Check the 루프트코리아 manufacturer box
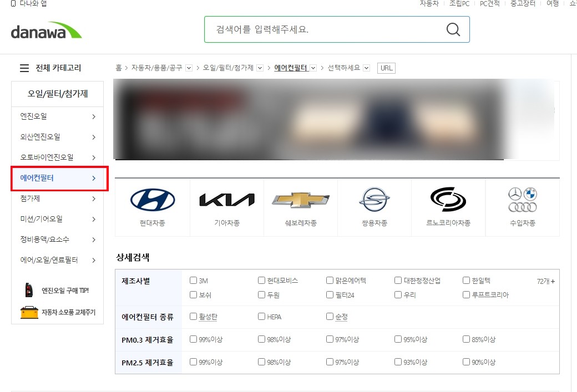577x392 pixels. click(x=466, y=294)
